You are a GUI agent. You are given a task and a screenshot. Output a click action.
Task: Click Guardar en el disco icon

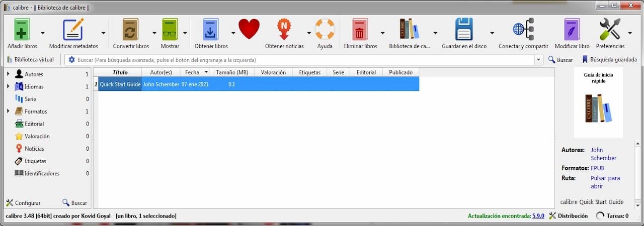464,29
